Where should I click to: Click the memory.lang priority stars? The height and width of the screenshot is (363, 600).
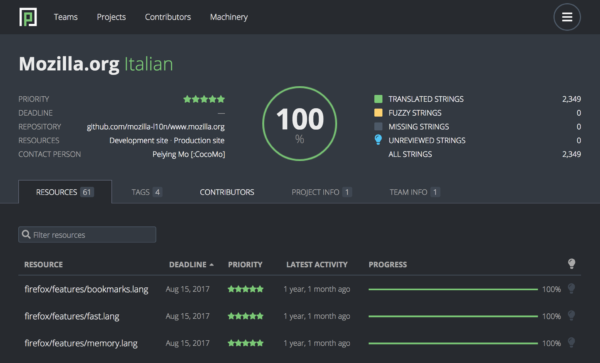[x=246, y=343]
